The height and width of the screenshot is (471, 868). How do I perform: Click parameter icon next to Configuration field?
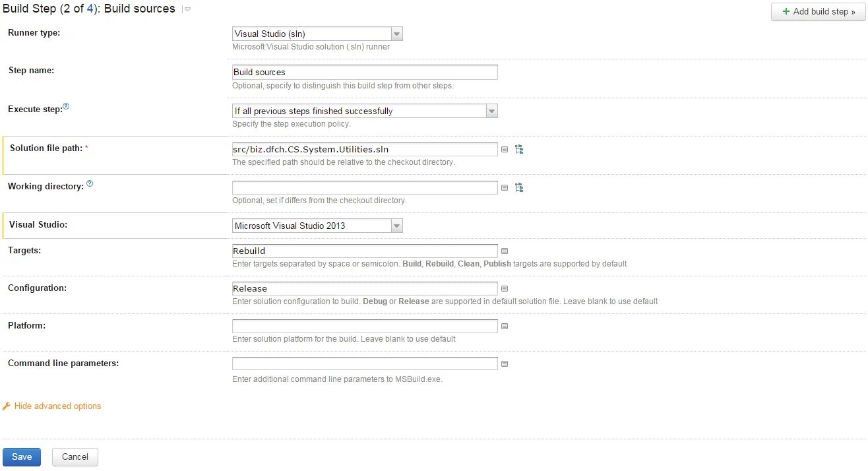pos(505,289)
